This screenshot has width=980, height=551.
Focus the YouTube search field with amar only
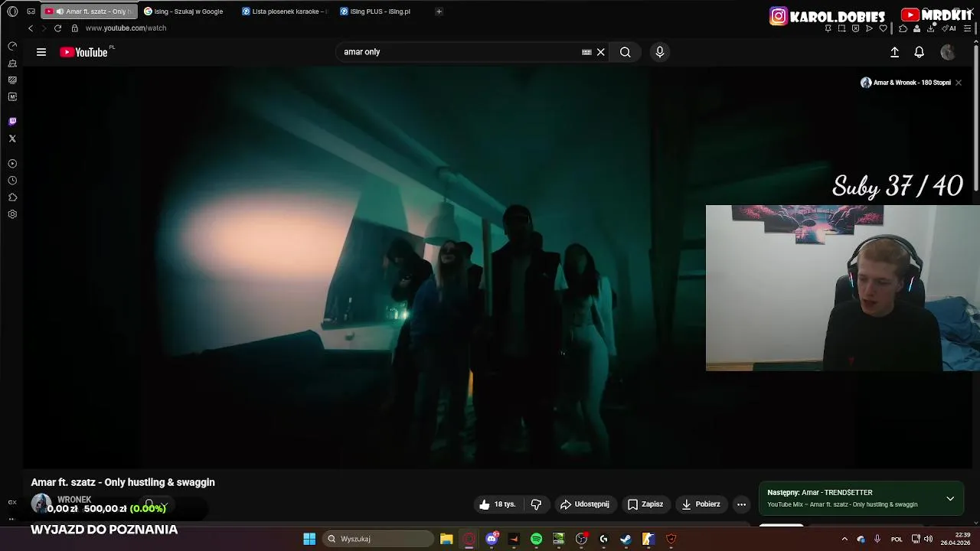pyautogui.click(x=459, y=52)
